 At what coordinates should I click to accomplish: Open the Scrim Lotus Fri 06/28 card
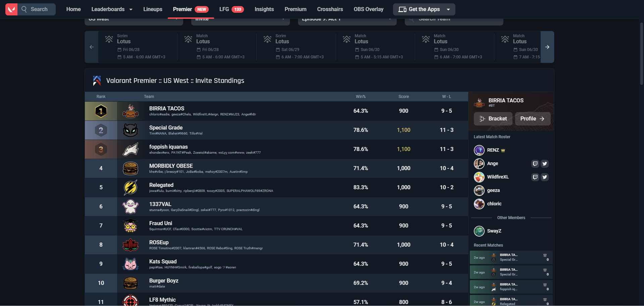tap(138, 47)
